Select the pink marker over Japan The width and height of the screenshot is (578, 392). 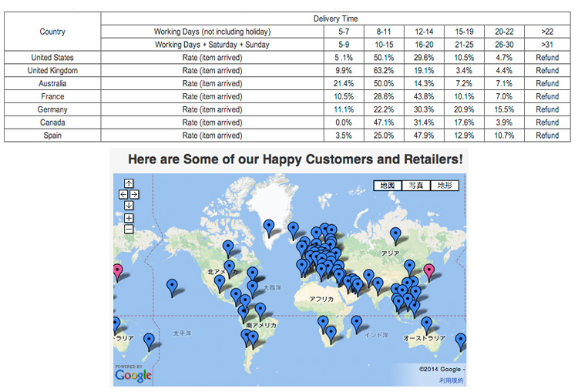coord(429,270)
